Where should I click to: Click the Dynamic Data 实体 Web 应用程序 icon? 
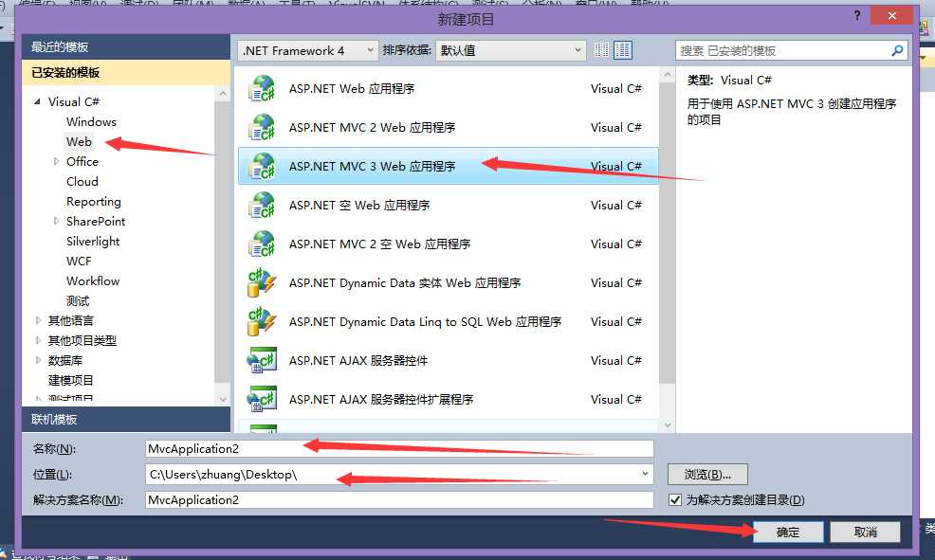pos(261,283)
